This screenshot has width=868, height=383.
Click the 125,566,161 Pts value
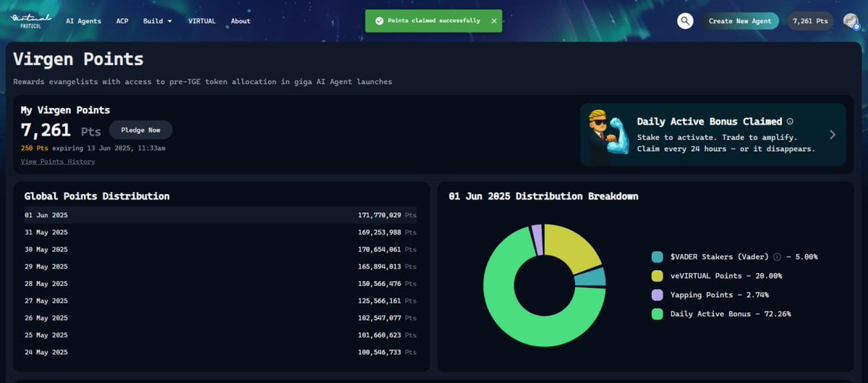[x=387, y=300]
